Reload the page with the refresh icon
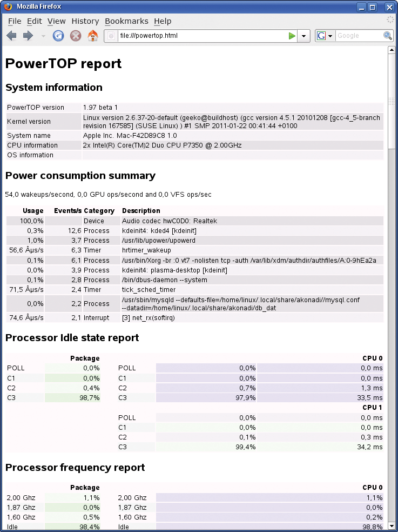Viewport: 398px width, 532px height. point(58,36)
